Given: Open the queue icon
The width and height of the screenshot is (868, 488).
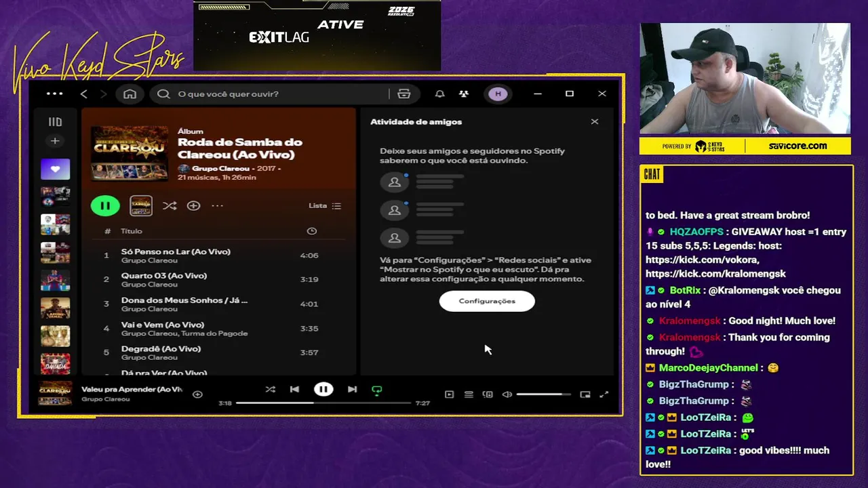Looking at the screenshot, I should (469, 394).
